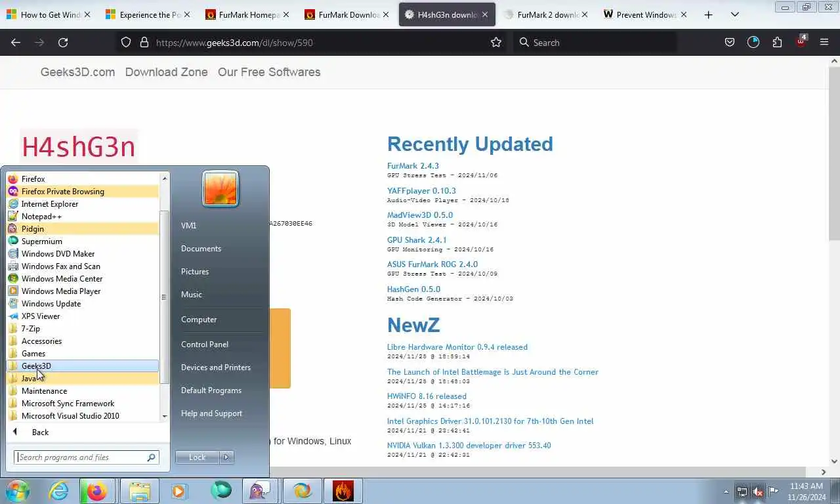The width and height of the screenshot is (840, 504).
Task: Switch to the FurMark 2 download tab
Action: point(546,14)
